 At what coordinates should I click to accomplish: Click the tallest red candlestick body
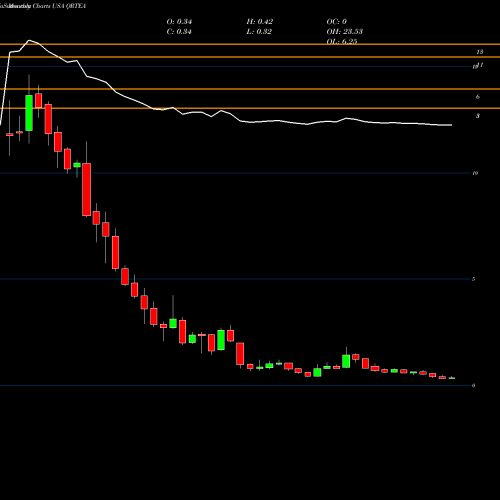pyautogui.click(x=87, y=190)
